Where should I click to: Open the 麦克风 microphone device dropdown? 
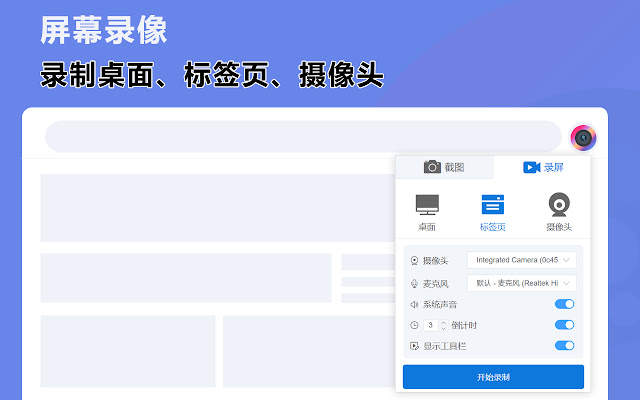pos(522,283)
